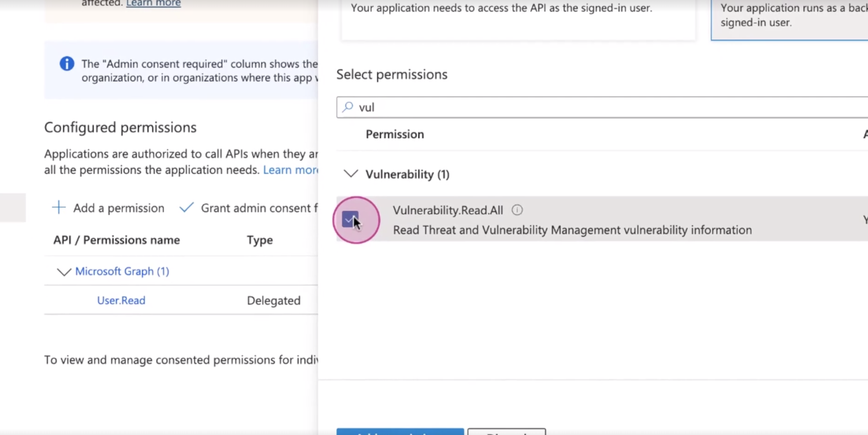Select the Application permissions card on the right
868x435 pixels.
point(789,20)
